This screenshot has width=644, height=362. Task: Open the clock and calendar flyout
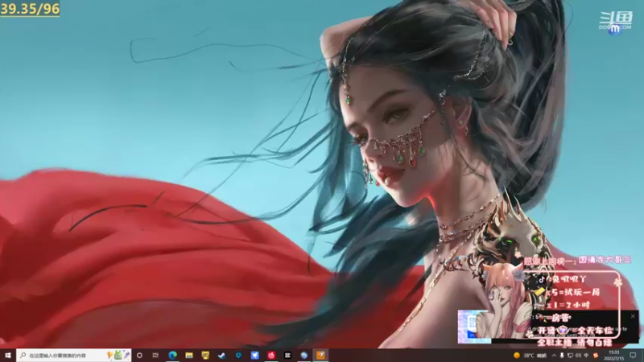click(x=613, y=356)
